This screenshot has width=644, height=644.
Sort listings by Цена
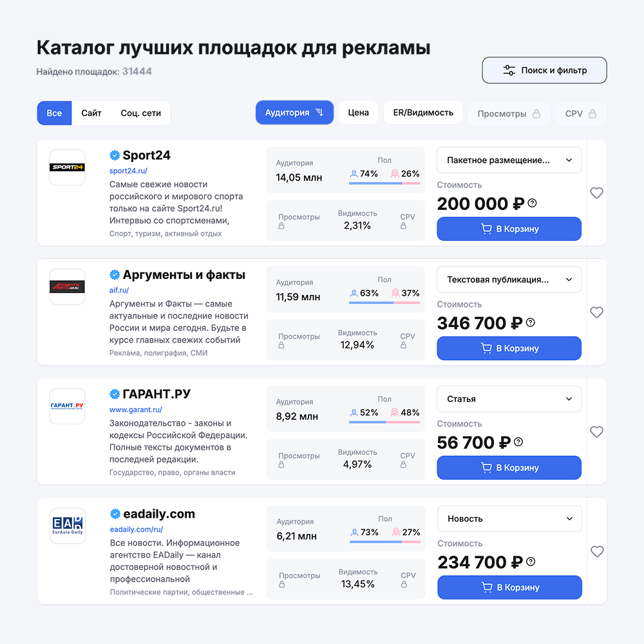[x=358, y=113]
